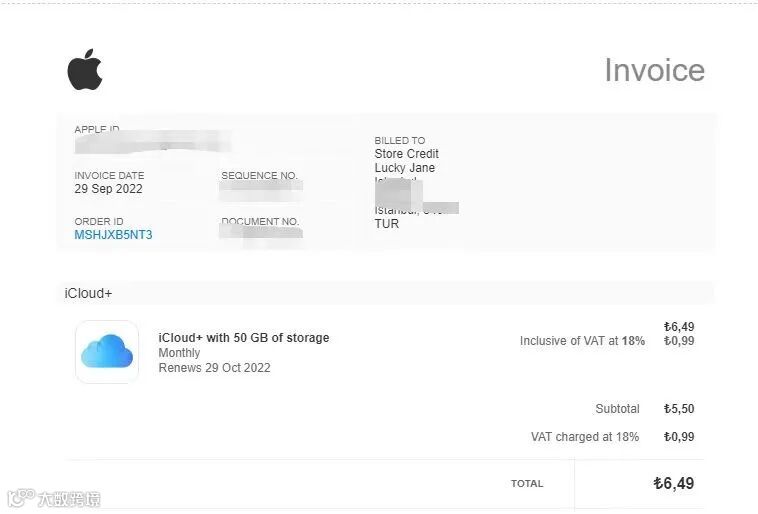Click the Invoice heading
Screen dimensions: 758x514
[654, 70]
